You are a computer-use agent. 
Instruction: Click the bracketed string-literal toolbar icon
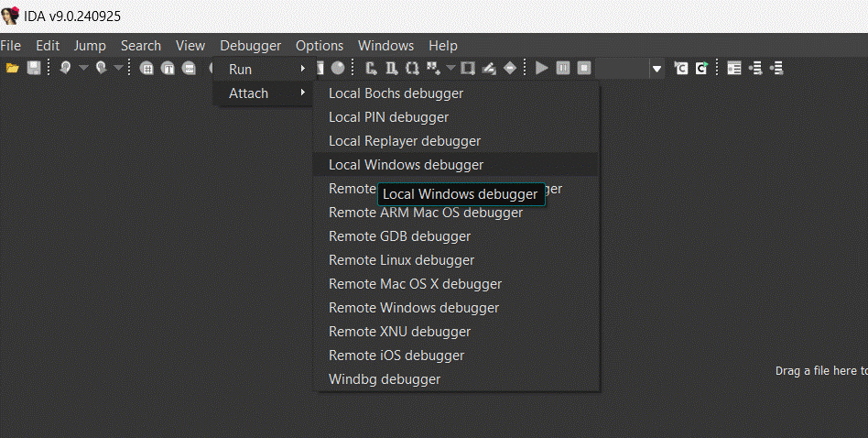pos(412,68)
